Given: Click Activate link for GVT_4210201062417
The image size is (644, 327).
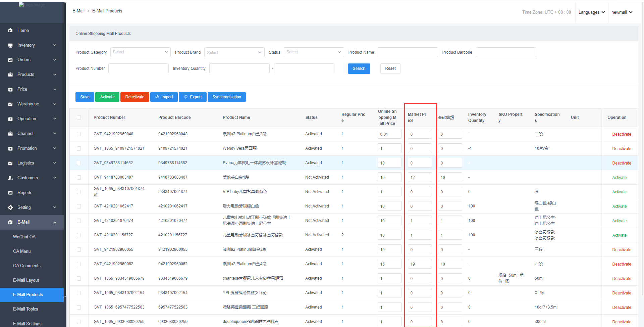Looking at the screenshot, I should click(x=619, y=206).
